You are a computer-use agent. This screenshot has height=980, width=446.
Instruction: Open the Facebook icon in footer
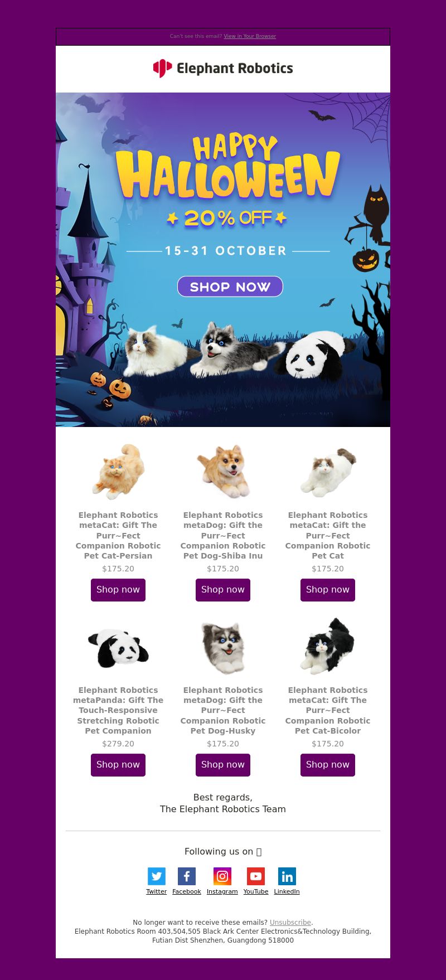point(187,876)
